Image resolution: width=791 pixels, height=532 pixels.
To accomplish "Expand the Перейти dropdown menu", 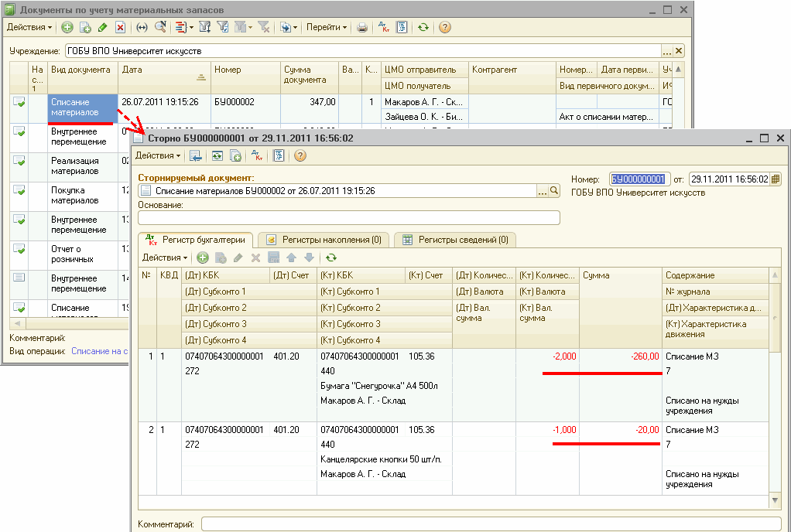I will (327, 27).
